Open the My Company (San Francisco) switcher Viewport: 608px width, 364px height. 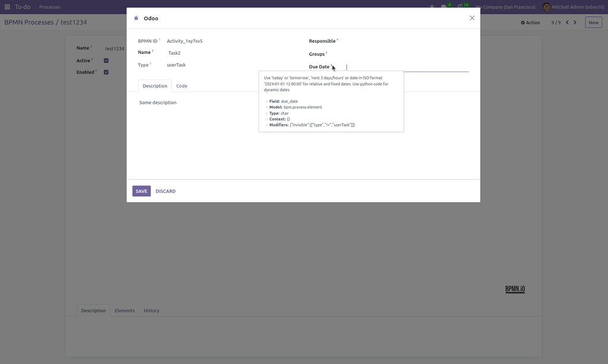coord(505,7)
